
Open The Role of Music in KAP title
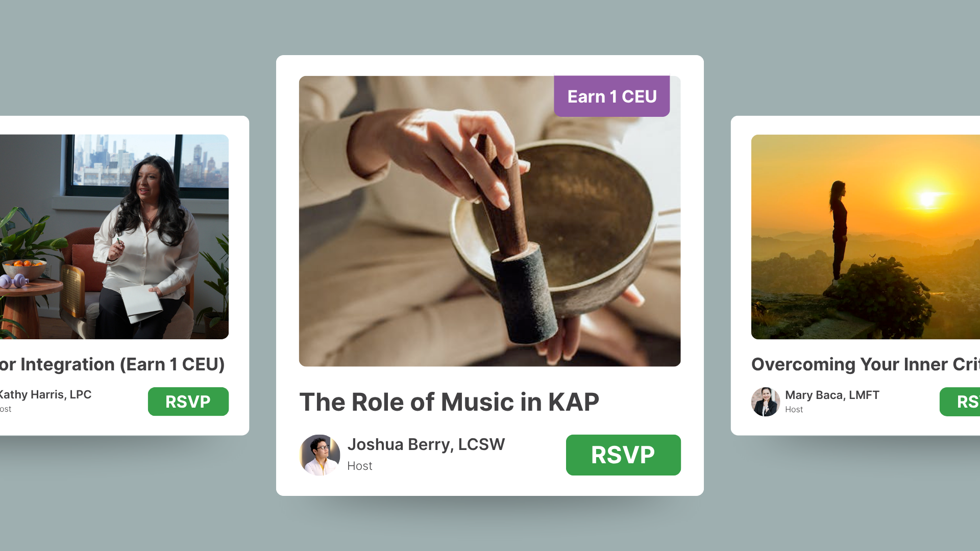(x=449, y=402)
